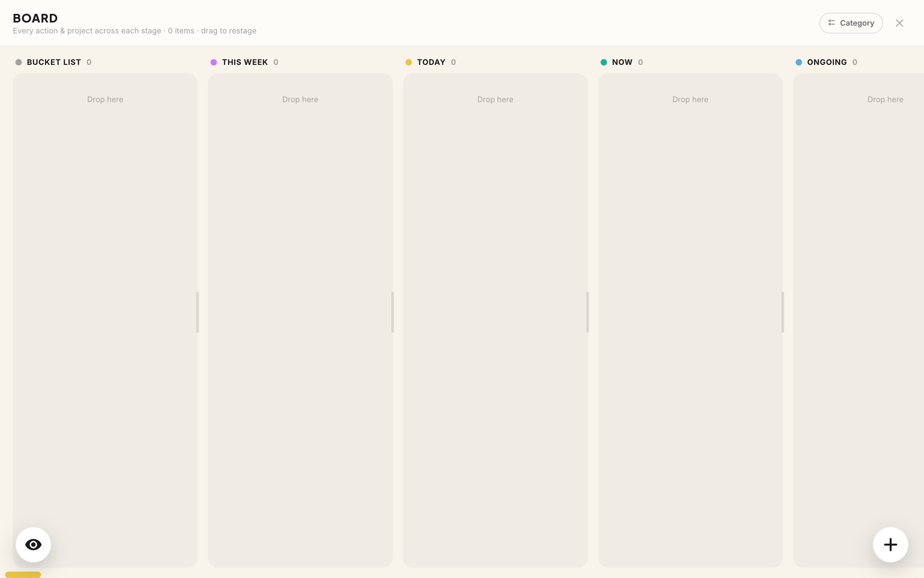This screenshot has width=924, height=578.
Task: Click the BOARD title
Action: coord(35,18)
